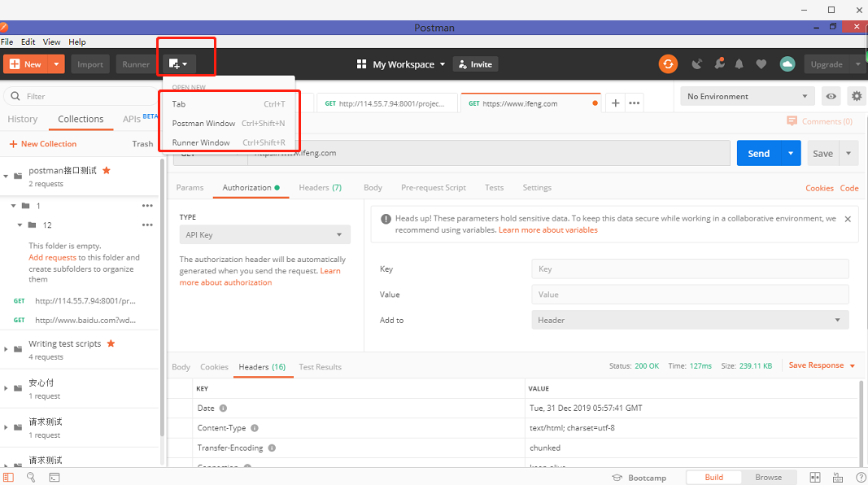Viewport: 868px width, 485px height.
Task: Open the environment quick look eye
Action: (x=831, y=96)
